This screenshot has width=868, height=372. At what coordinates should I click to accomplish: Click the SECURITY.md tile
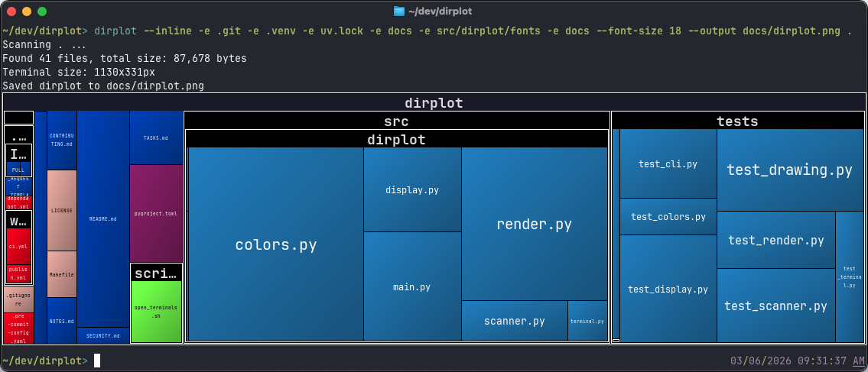[x=103, y=335]
